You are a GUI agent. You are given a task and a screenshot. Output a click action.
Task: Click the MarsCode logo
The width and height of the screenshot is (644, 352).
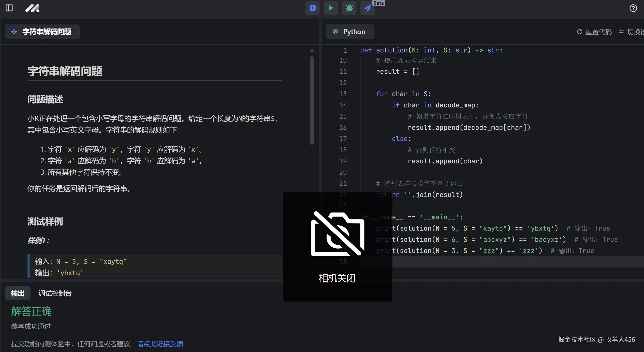32,8
